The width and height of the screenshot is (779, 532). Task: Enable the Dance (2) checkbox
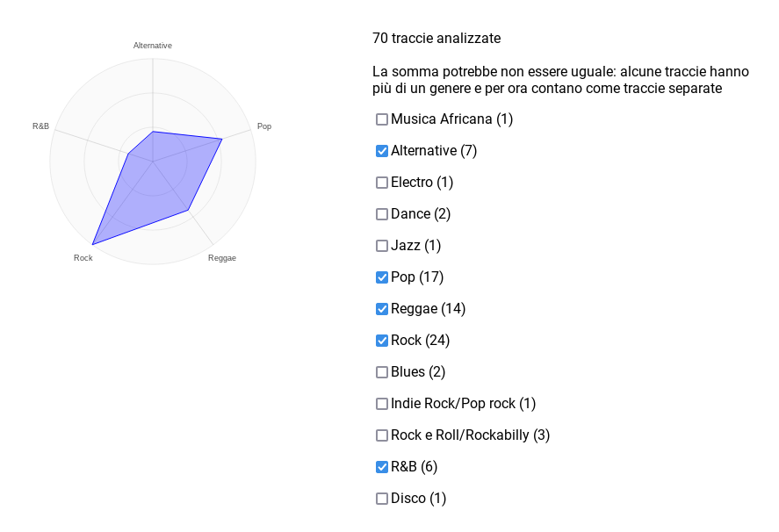coord(381,213)
